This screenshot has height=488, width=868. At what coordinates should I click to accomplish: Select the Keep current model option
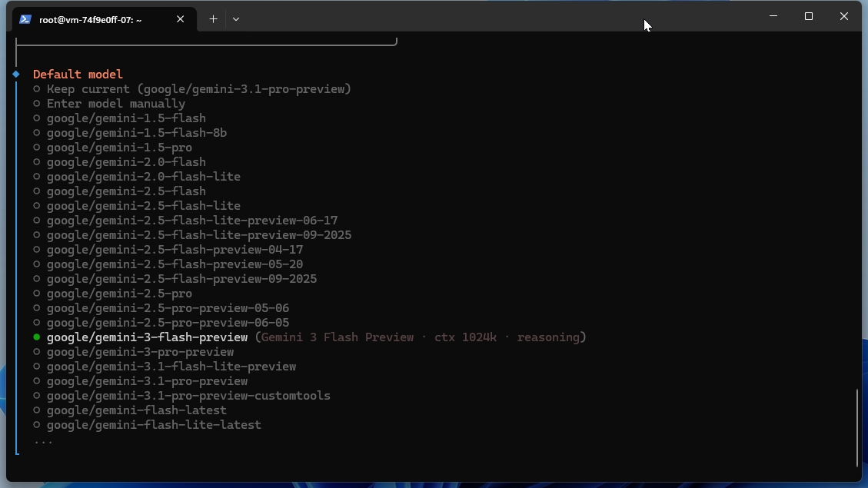(198, 88)
